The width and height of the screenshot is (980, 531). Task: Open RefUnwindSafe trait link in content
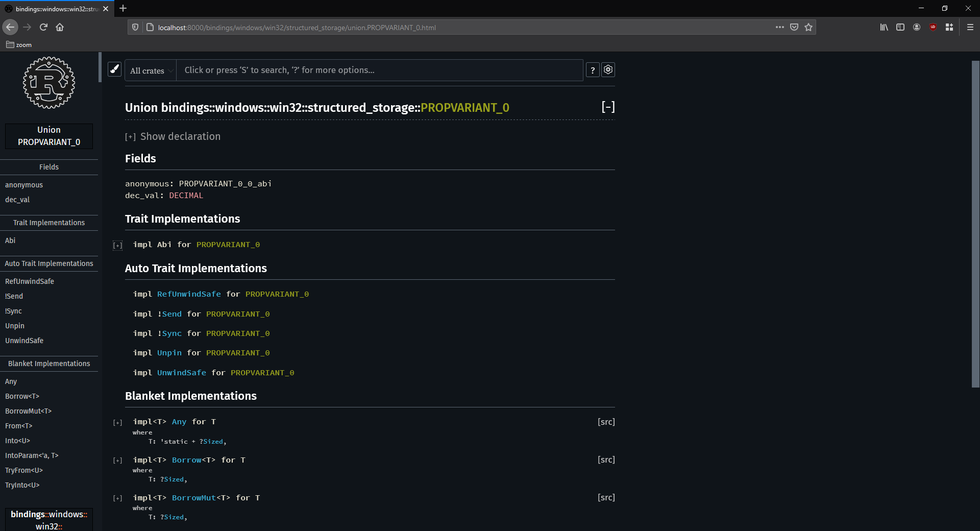point(189,294)
